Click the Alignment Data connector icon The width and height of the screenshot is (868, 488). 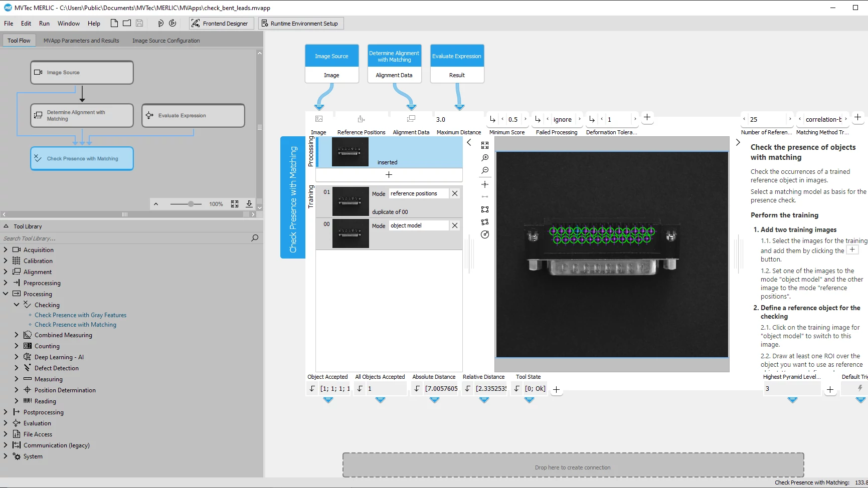(x=411, y=119)
